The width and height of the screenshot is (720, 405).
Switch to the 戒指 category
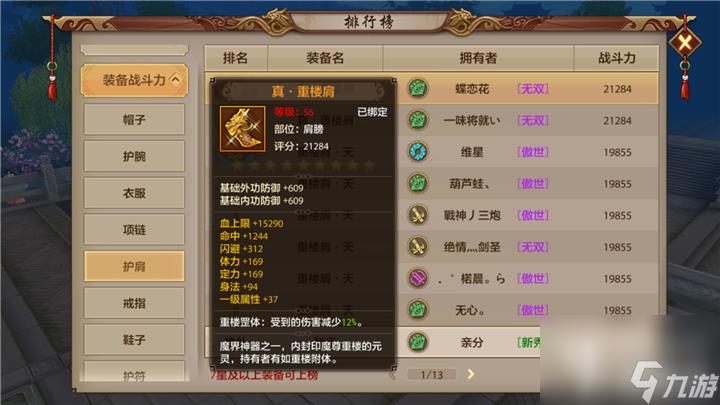pyautogui.click(x=134, y=303)
